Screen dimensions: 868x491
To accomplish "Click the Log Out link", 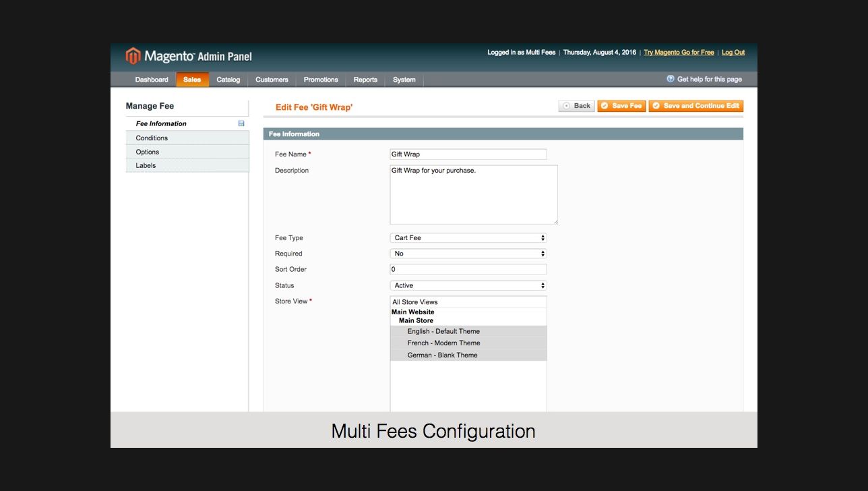I will 733,53.
